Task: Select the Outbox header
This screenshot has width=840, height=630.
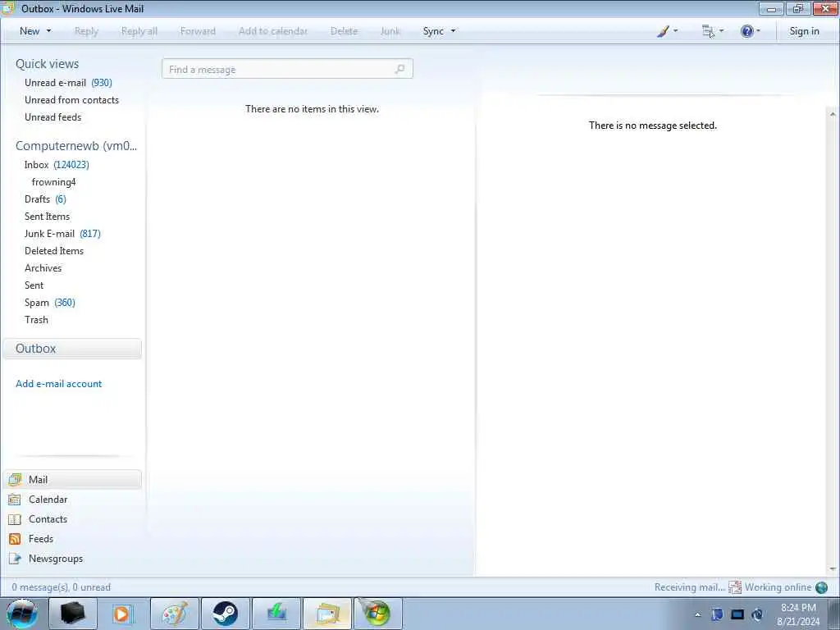Action: coord(72,348)
